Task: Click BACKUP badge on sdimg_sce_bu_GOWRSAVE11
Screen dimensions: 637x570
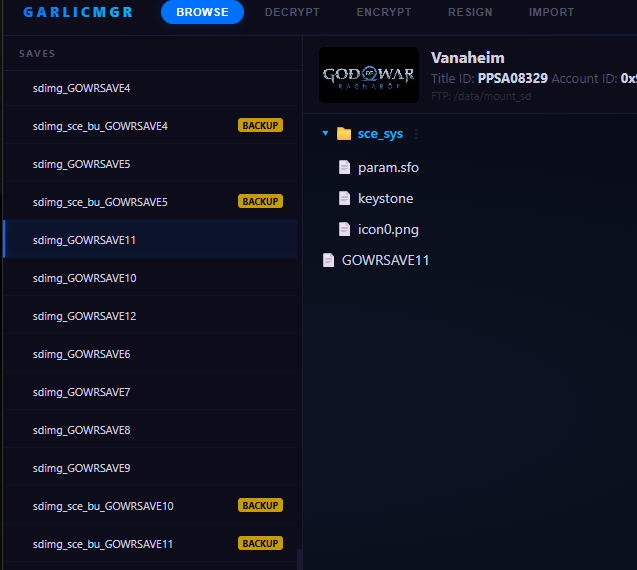Action: coord(260,543)
